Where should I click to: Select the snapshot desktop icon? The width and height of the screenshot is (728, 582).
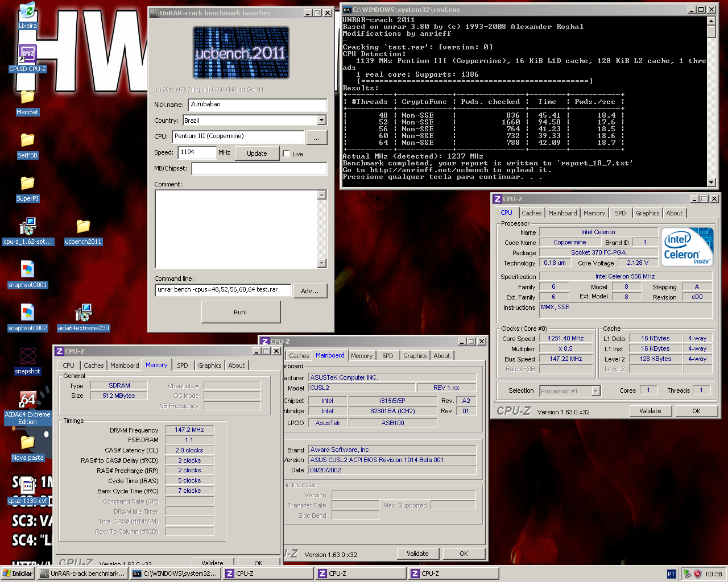[27, 361]
